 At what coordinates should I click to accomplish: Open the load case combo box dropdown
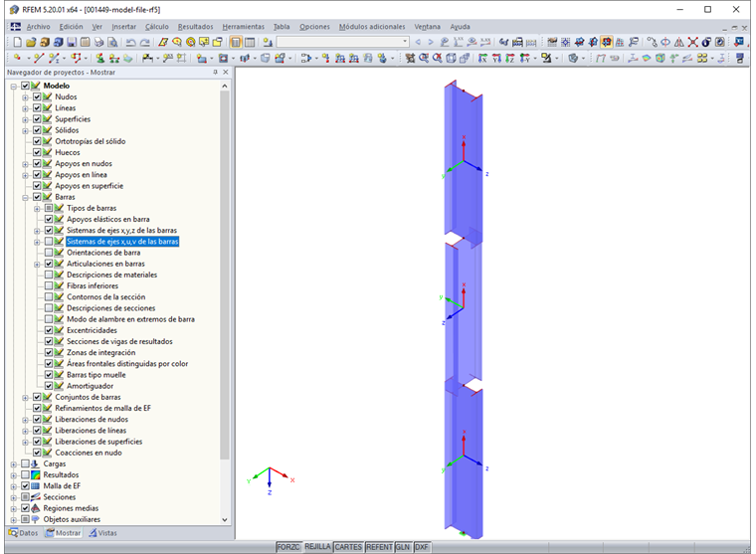[x=405, y=43]
